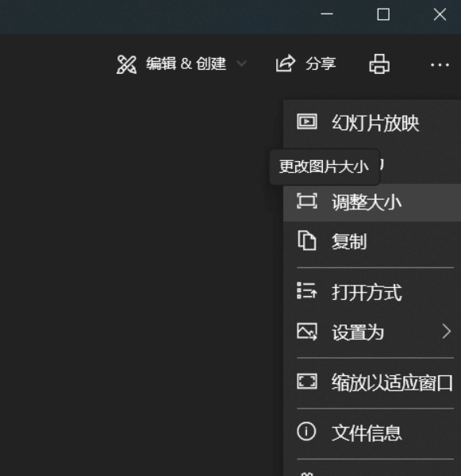Click the set-as picture icon
461x476 pixels.
(x=307, y=331)
